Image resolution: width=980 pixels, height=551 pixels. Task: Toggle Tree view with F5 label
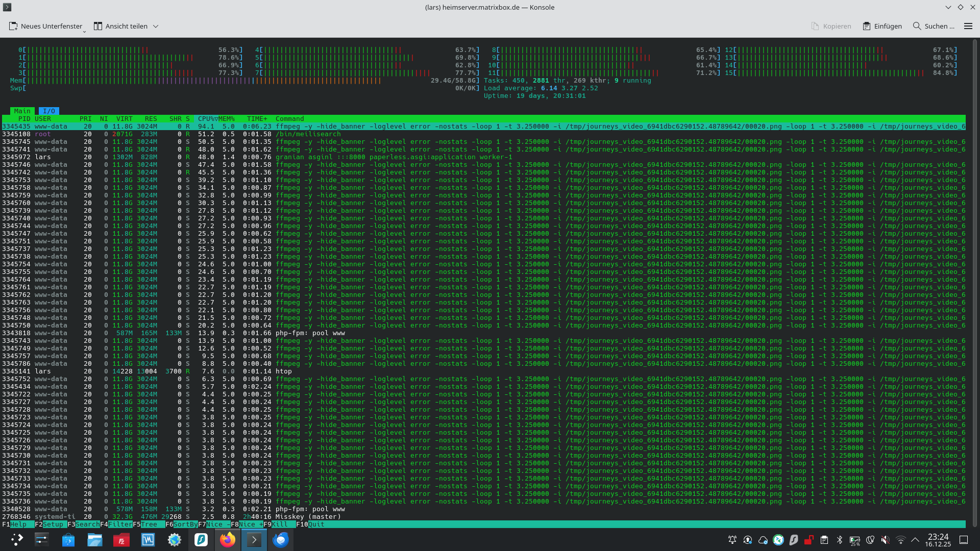click(x=150, y=524)
